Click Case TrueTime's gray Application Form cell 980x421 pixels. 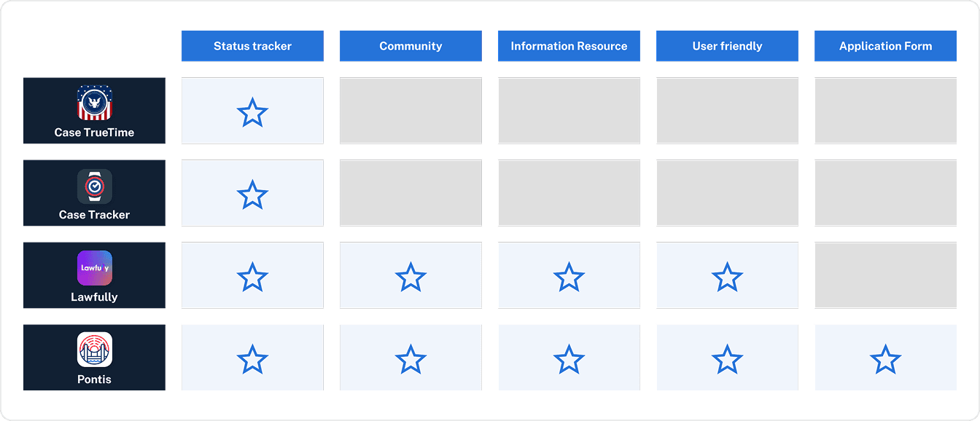click(885, 111)
